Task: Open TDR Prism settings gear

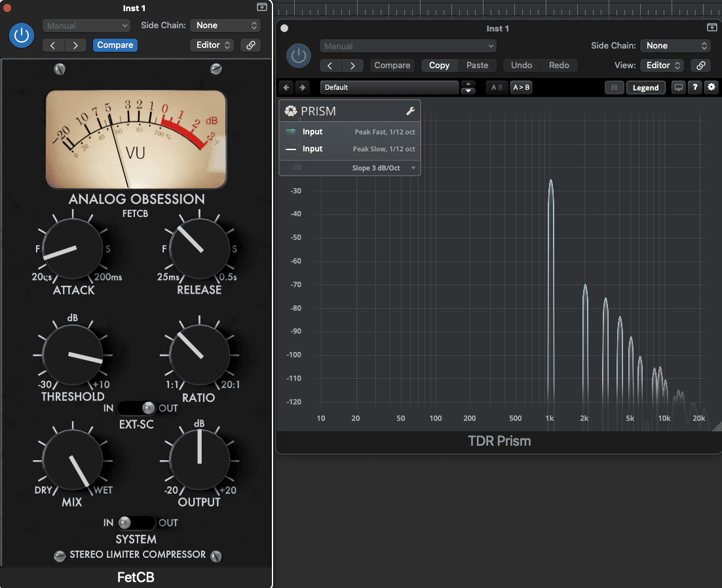Action: (712, 87)
